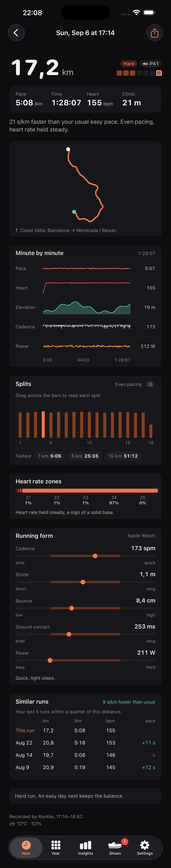Tap the Hard effort label
This screenshot has width=171, height=868.
point(129,64)
